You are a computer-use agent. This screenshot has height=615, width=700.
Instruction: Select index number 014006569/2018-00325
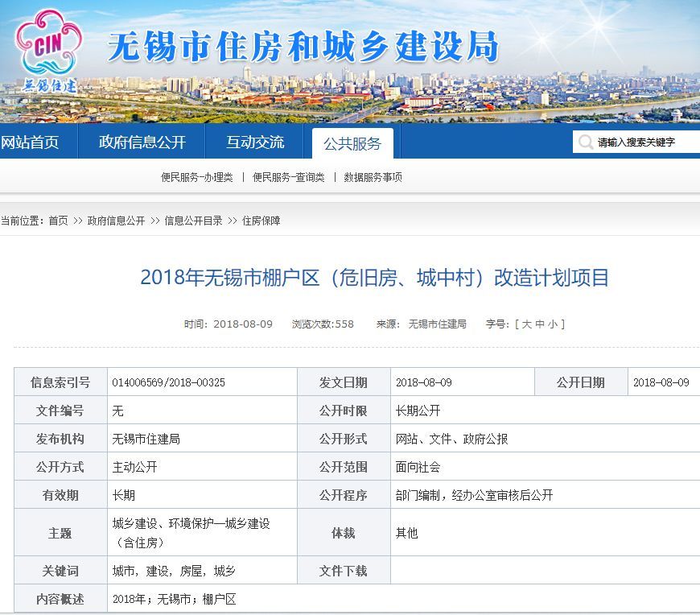click(169, 382)
